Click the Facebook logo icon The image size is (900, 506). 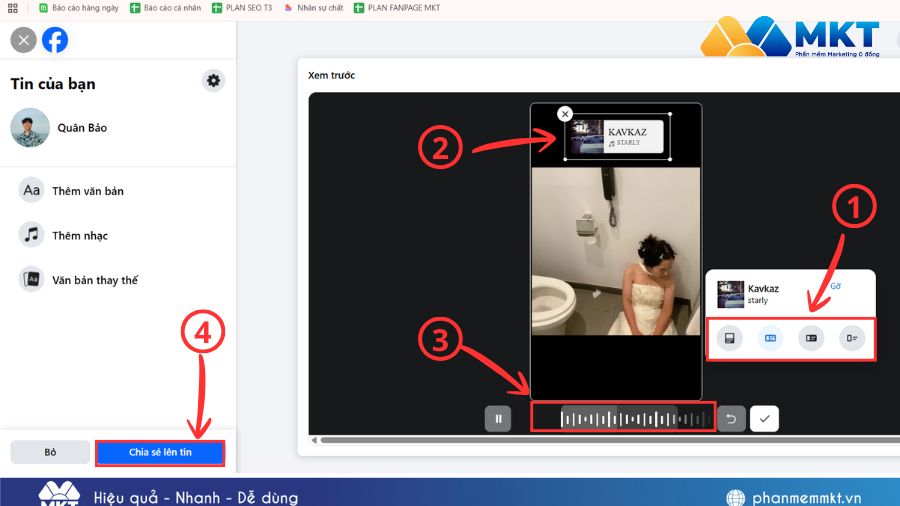coord(55,40)
